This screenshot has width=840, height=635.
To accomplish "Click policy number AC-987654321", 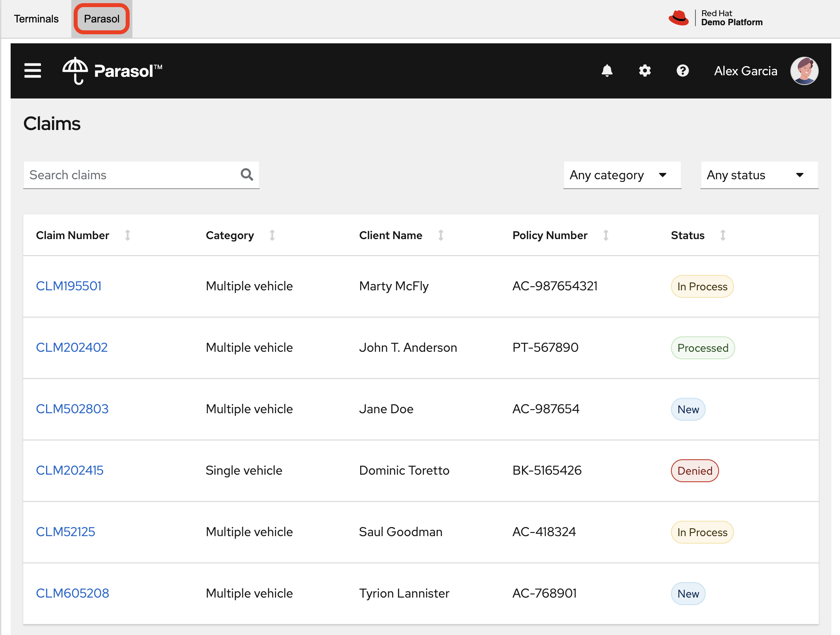I will click(x=555, y=286).
